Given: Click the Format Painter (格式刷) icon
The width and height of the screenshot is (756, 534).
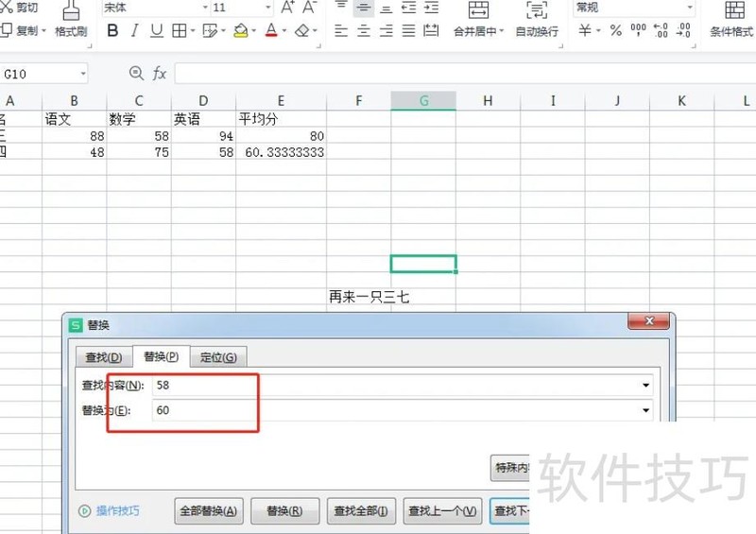Looking at the screenshot, I should 71,11.
